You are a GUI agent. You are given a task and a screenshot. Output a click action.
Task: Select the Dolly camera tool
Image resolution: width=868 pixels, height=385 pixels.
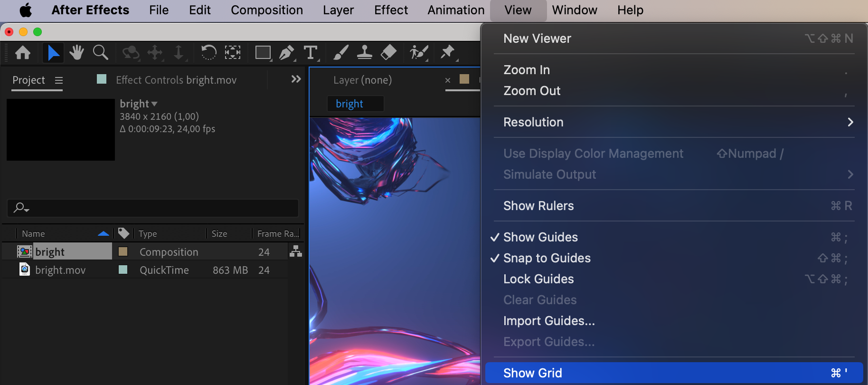179,52
